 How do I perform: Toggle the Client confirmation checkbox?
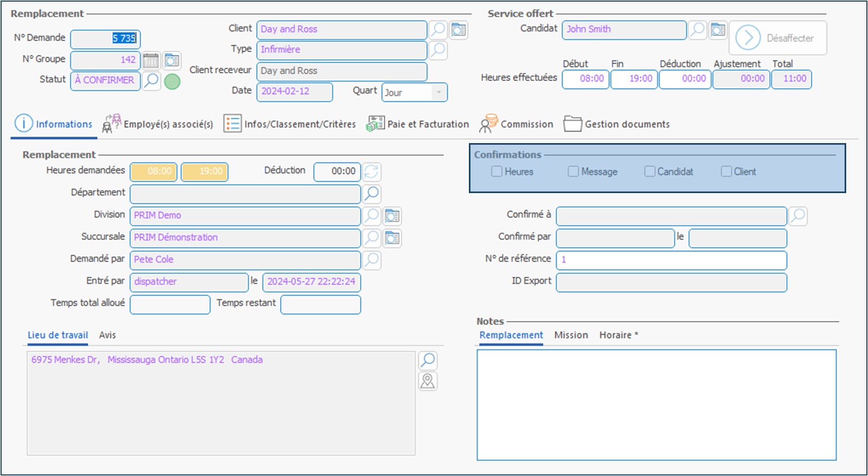726,172
